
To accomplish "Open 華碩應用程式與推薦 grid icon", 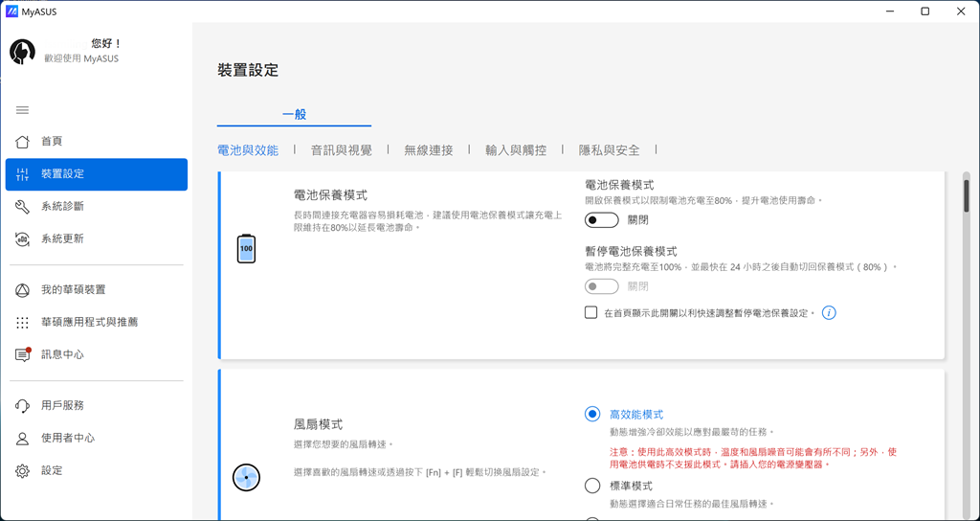I will click(23, 323).
